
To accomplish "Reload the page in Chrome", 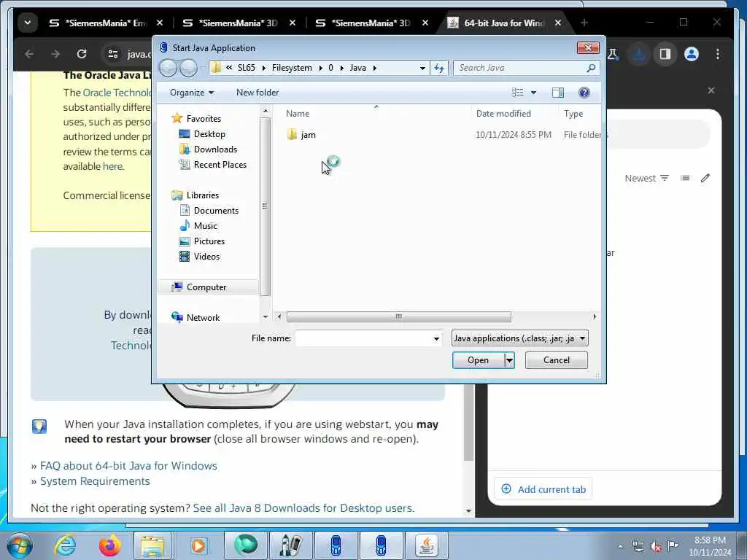I will [82, 54].
